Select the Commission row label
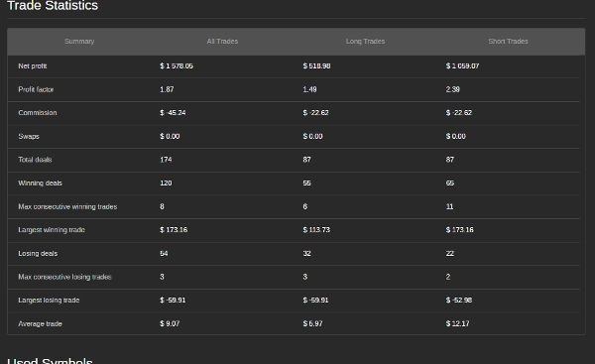 pos(38,113)
